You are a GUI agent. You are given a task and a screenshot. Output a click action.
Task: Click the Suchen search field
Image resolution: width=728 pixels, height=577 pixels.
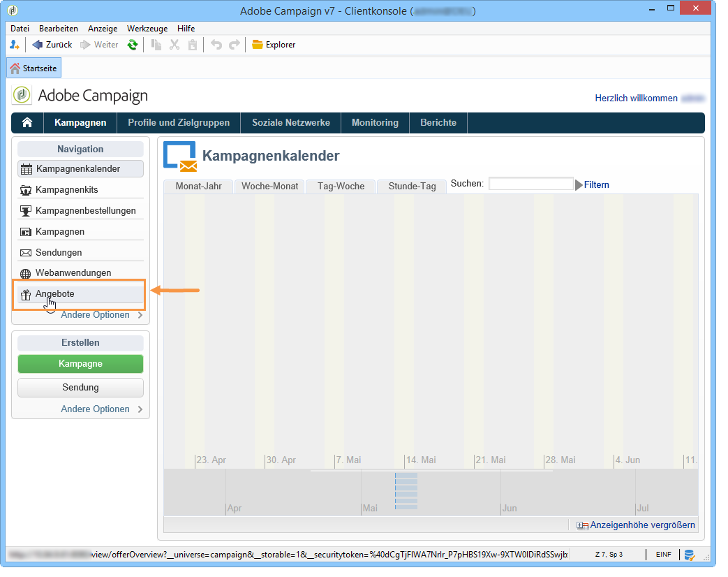click(x=531, y=184)
